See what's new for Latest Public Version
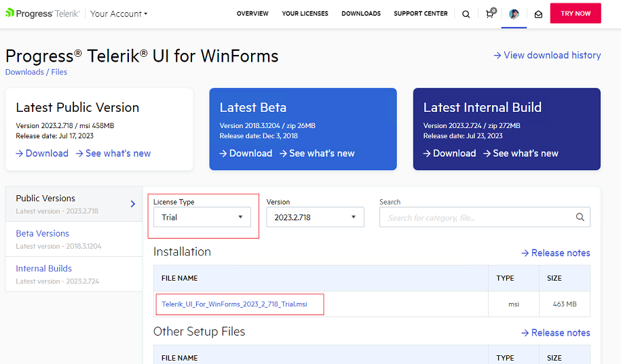621x364 pixels. pos(113,153)
